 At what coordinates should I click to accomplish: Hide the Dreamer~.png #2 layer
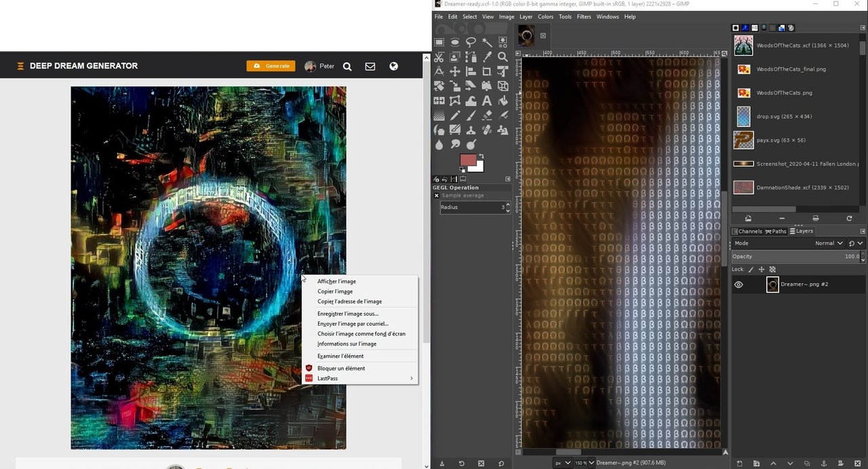pyautogui.click(x=738, y=284)
